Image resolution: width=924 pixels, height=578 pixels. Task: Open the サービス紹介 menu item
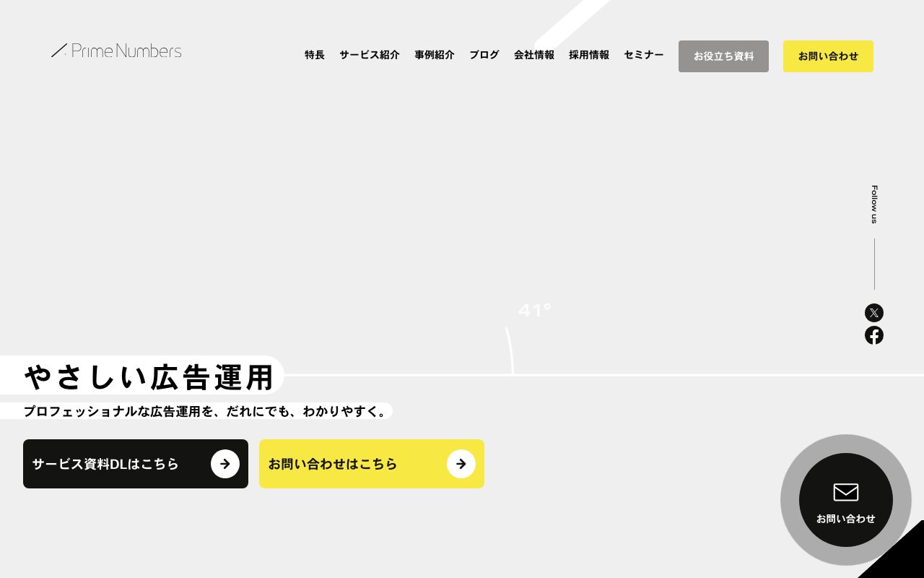[370, 55]
